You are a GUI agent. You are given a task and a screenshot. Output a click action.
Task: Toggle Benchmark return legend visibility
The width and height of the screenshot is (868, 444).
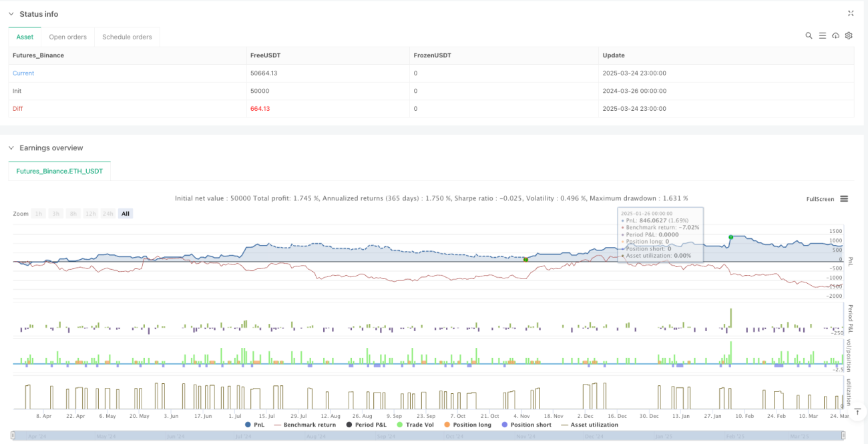(x=304, y=425)
